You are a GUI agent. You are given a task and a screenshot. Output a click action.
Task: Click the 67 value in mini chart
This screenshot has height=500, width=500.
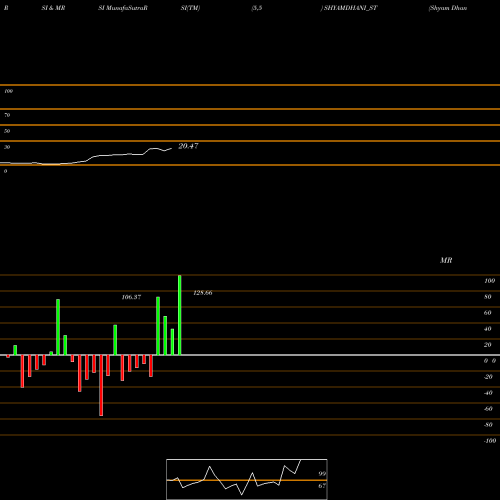point(322,486)
